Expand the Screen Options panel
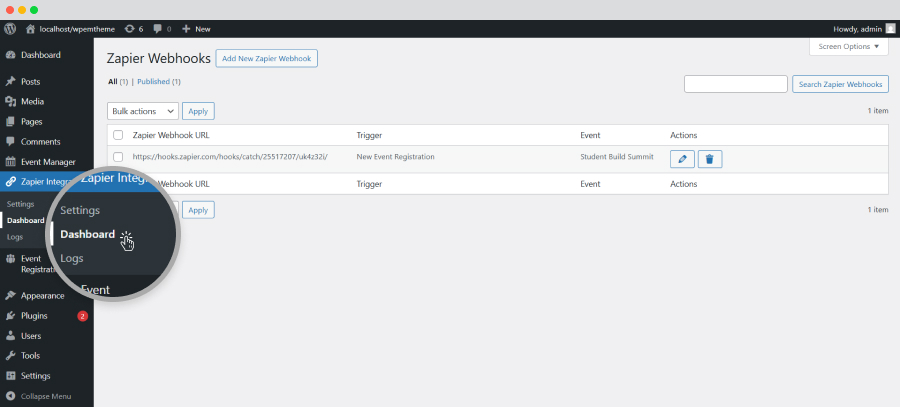900x407 pixels. point(848,47)
